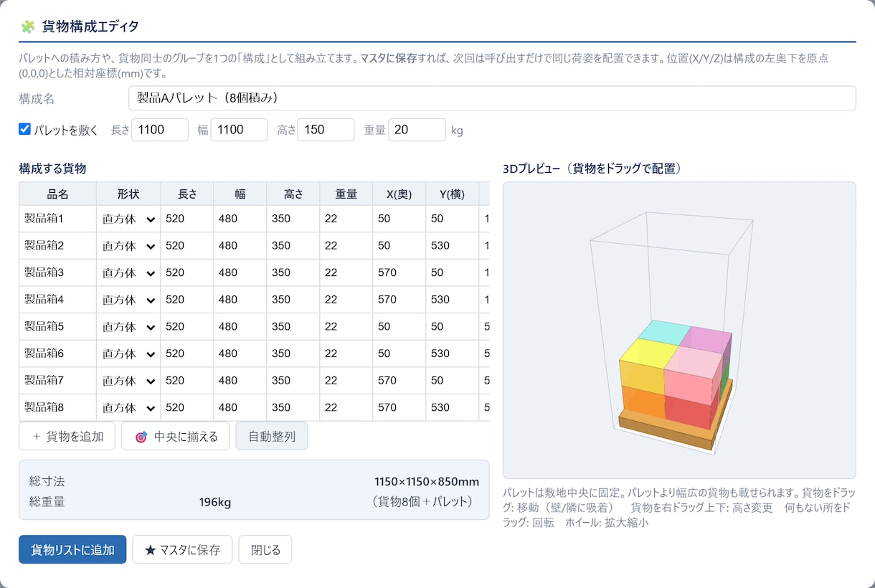875x588 pixels.
Task: Click the 形状 column header
Action: (128, 194)
